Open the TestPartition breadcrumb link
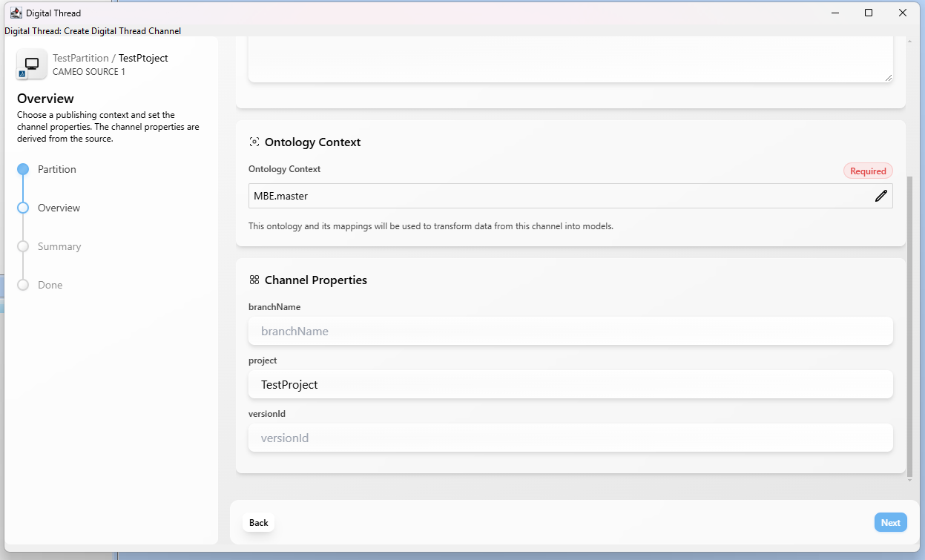Viewport: 925px width, 560px height. [80, 58]
